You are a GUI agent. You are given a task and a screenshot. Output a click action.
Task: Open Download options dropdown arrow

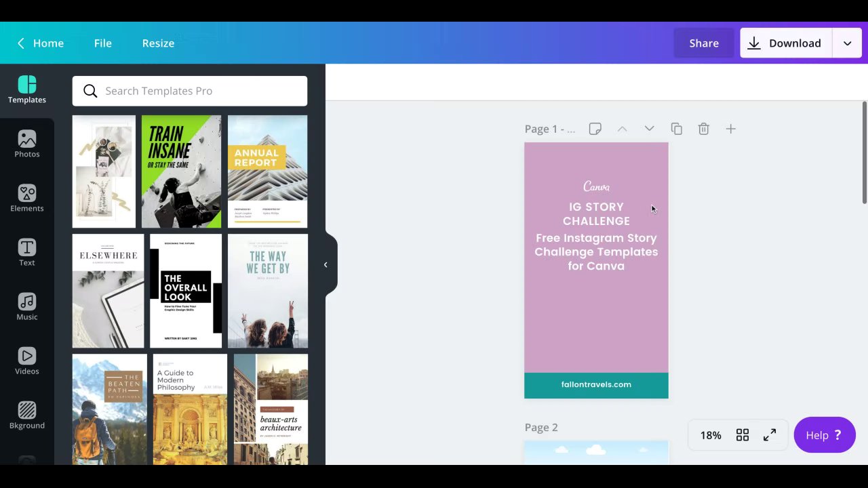click(847, 43)
